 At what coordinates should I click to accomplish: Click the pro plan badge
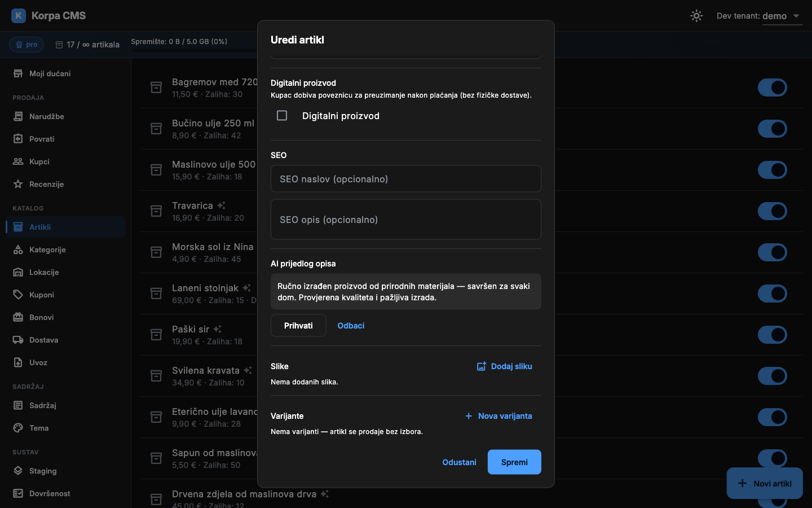pyautogui.click(x=27, y=45)
